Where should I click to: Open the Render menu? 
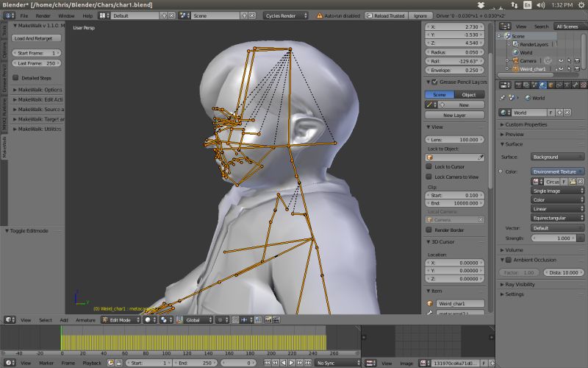(x=43, y=15)
